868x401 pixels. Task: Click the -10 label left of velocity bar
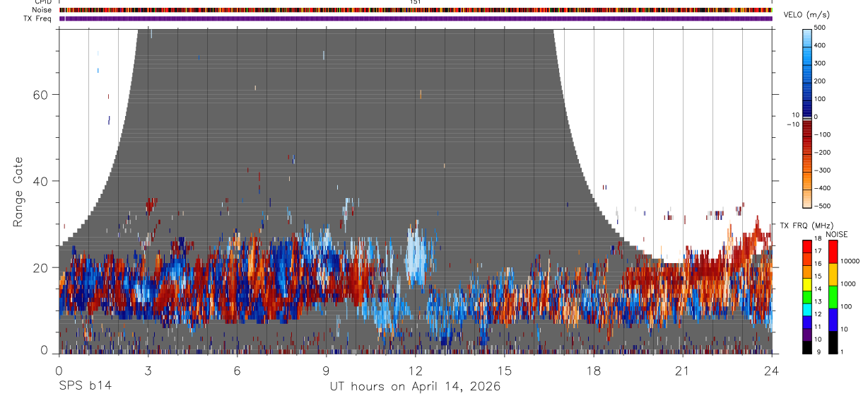click(x=792, y=124)
